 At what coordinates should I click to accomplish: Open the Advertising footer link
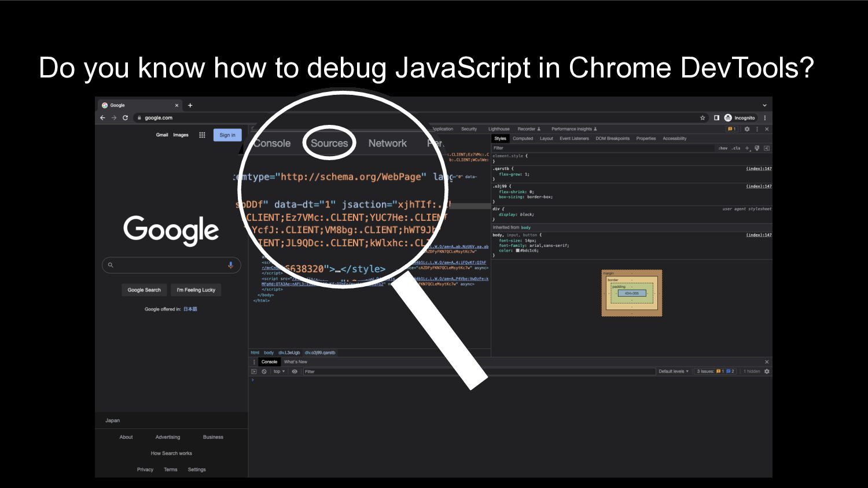(x=168, y=437)
